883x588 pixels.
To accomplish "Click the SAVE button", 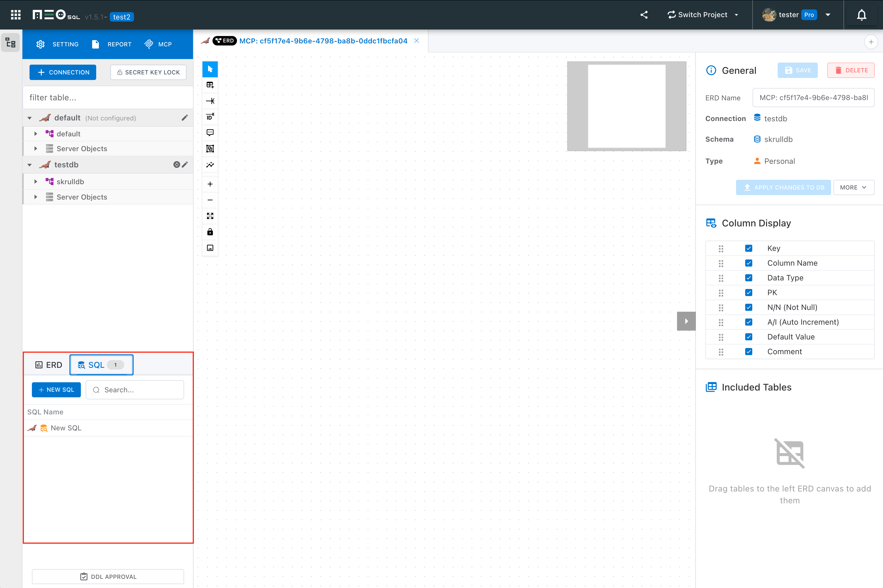I will click(x=797, y=71).
